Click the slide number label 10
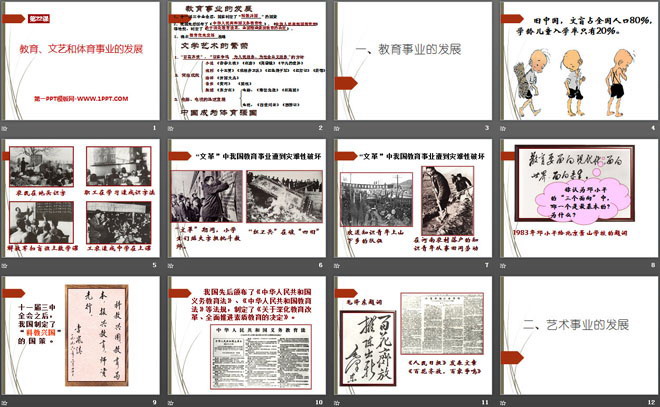The image size is (660, 407). coord(319,402)
